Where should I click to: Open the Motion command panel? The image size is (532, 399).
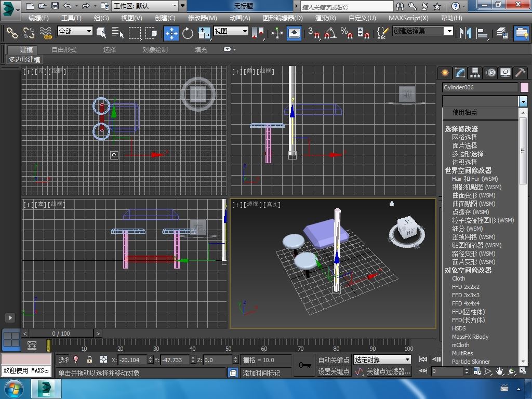[490, 73]
